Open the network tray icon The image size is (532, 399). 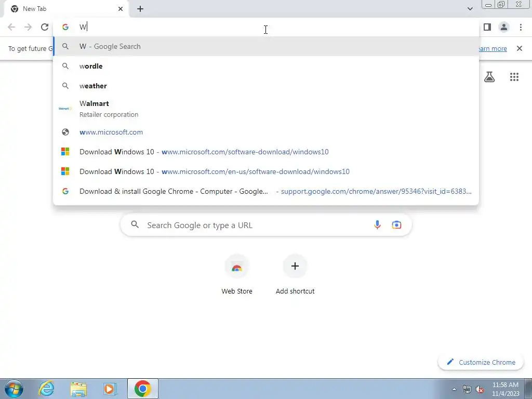pyautogui.click(x=467, y=389)
